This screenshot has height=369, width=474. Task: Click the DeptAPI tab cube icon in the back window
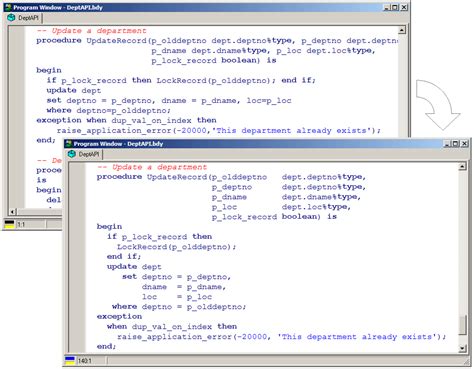[x=11, y=18]
